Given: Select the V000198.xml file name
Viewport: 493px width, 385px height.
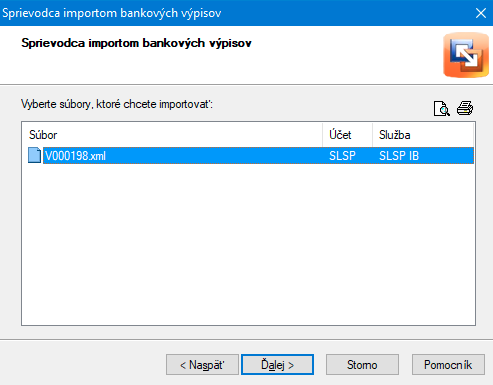Looking at the screenshot, I should coord(75,156).
